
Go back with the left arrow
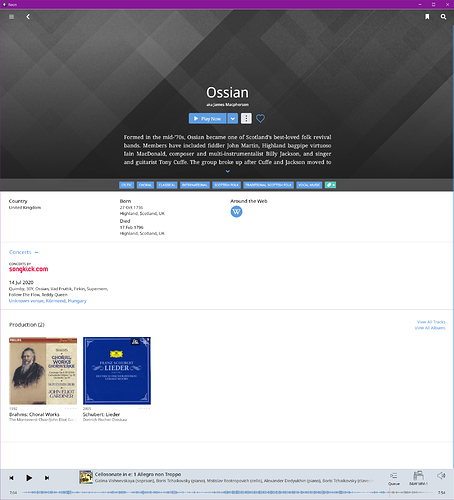click(28, 17)
